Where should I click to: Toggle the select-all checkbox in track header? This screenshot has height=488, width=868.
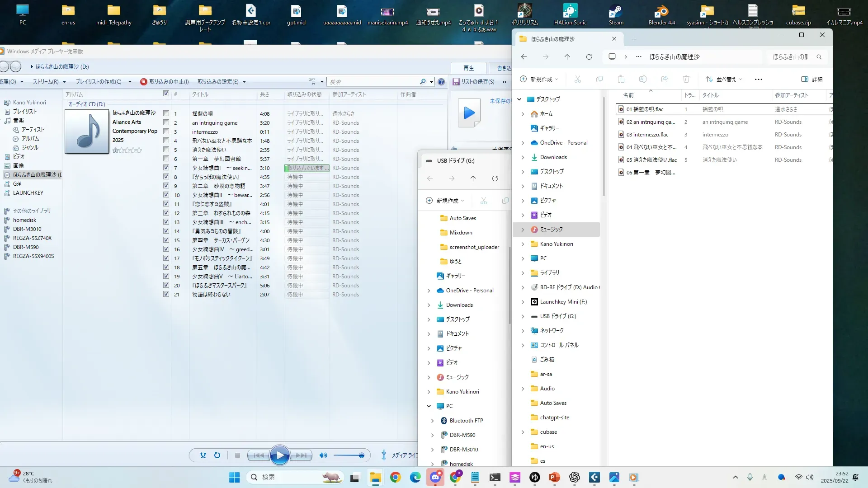[166, 94]
